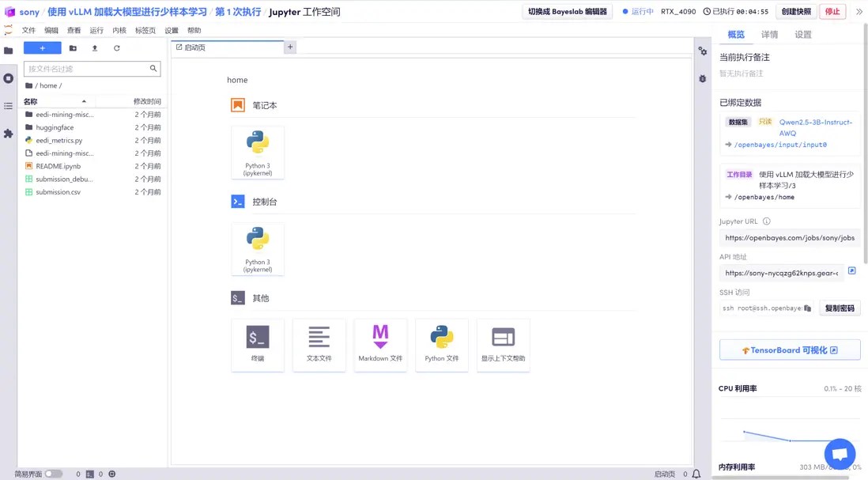Sort files by modified time column
The width and height of the screenshot is (868, 480).
(x=147, y=101)
